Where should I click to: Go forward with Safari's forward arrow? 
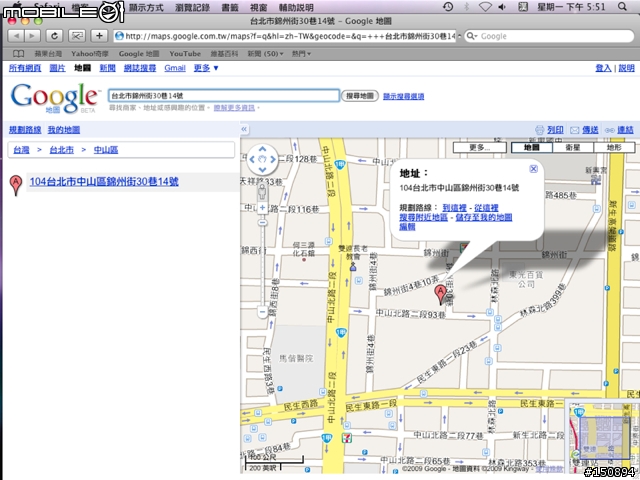(x=32, y=36)
